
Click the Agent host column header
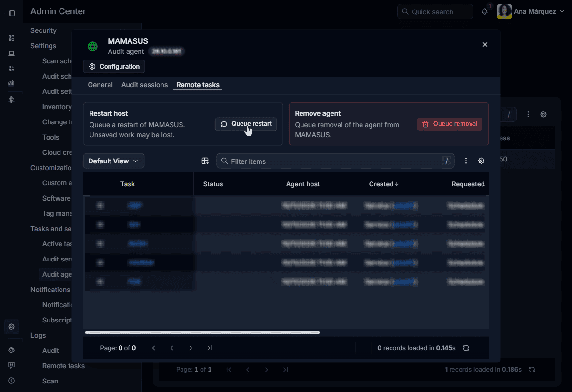click(303, 184)
